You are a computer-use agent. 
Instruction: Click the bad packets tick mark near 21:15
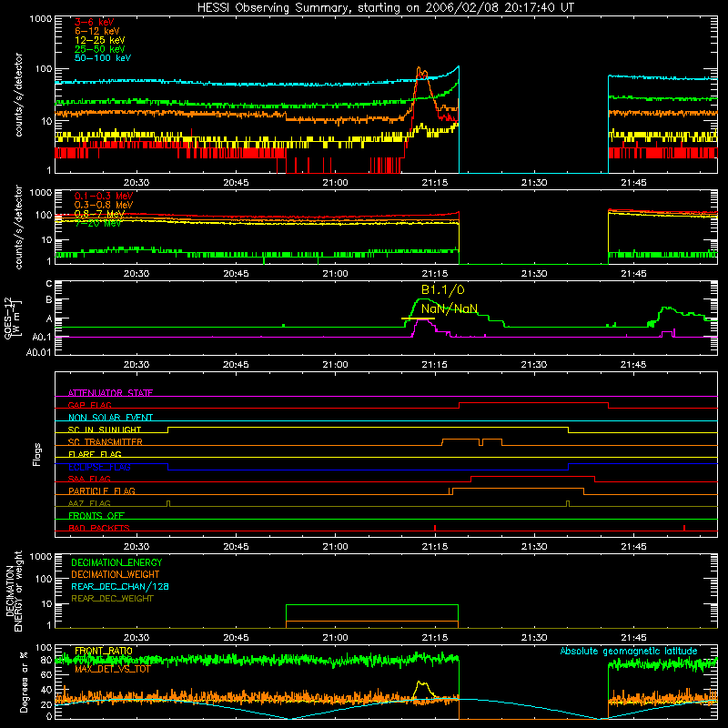point(435,528)
